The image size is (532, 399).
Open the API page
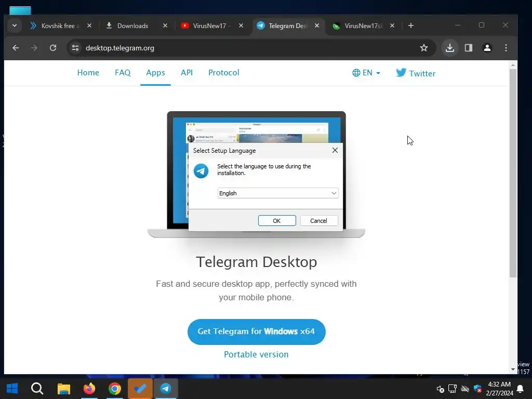pyautogui.click(x=187, y=73)
